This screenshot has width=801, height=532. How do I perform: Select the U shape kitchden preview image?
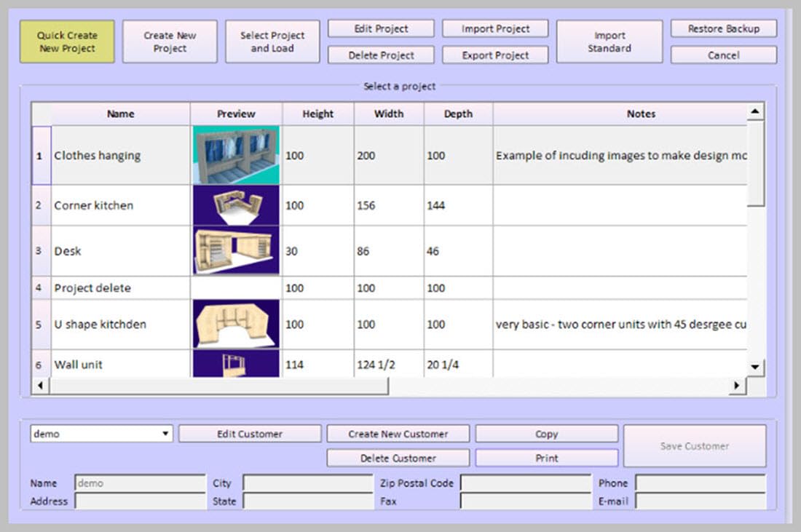(236, 325)
